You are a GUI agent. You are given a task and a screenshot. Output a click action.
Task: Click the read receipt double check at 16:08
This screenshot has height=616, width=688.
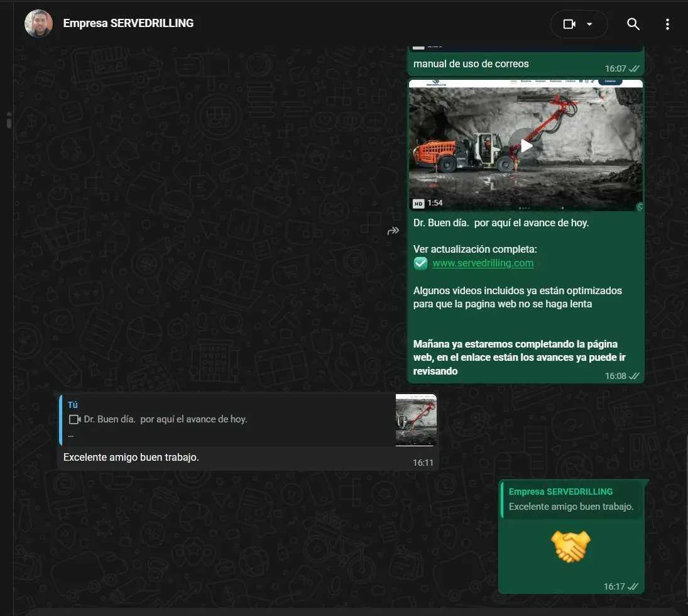[x=634, y=376]
